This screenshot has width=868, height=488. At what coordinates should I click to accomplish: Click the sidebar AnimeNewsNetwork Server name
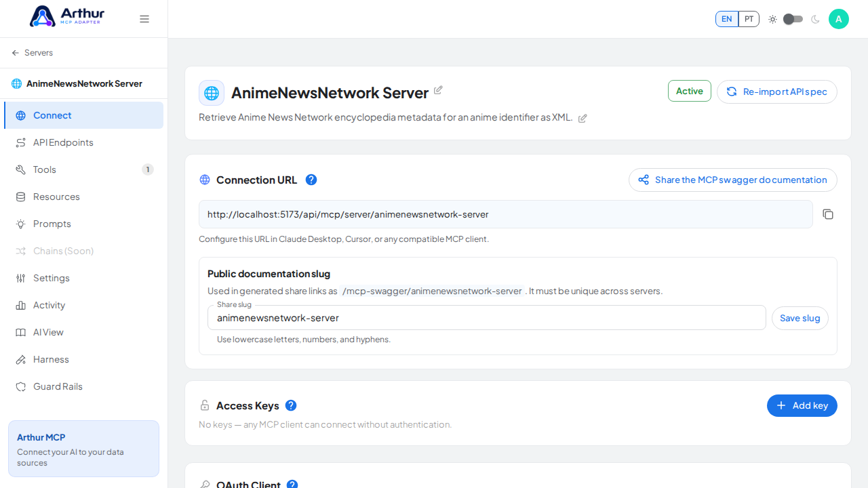point(84,84)
